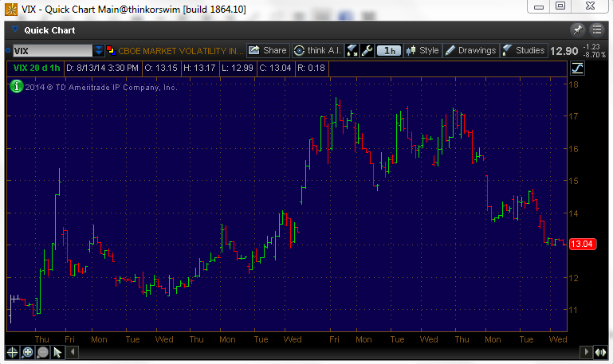Click the zoom in magnifier icon
The height and width of the screenshot is (364, 613).
click(27, 352)
